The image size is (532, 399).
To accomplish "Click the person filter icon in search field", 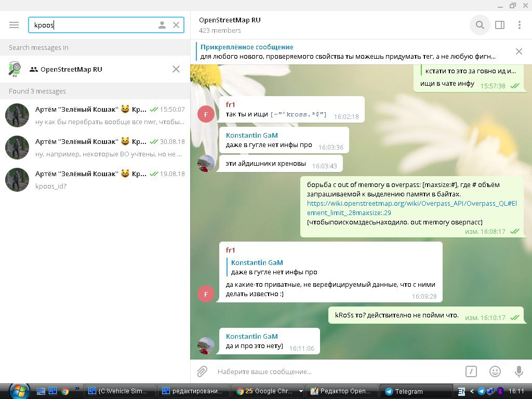I will pyautogui.click(x=162, y=25).
